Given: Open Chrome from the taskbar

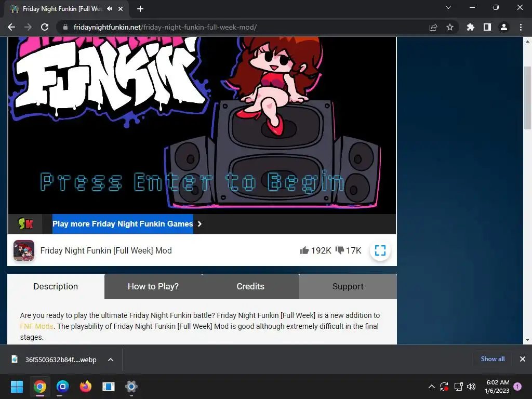Looking at the screenshot, I should pos(39,387).
